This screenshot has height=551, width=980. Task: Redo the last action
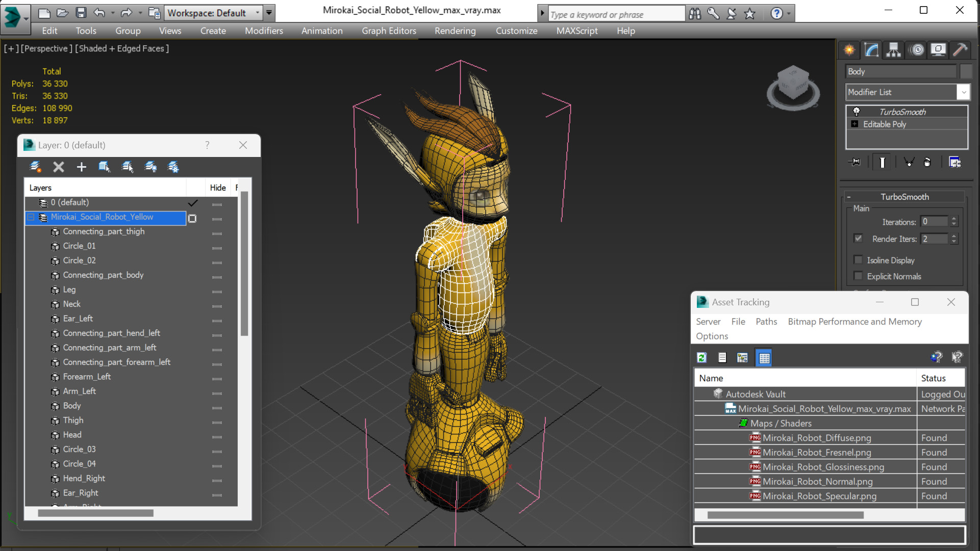click(x=126, y=13)
